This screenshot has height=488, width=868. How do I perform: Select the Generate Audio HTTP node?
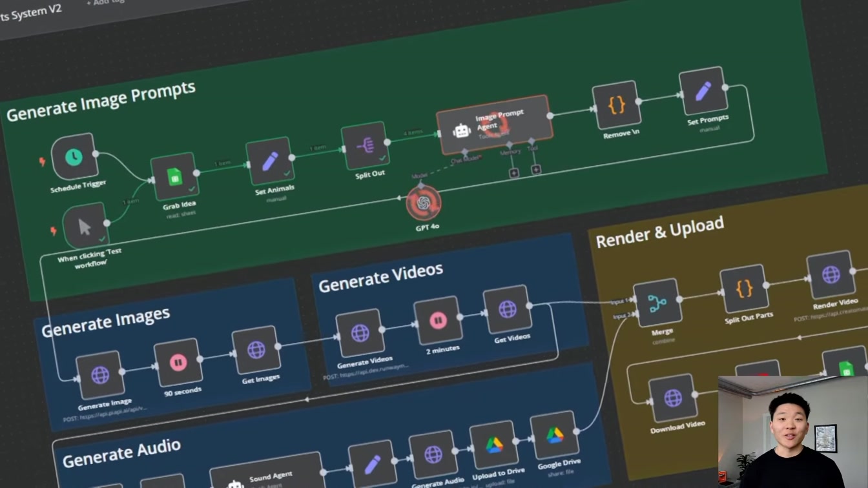click(x=433, y=455)
